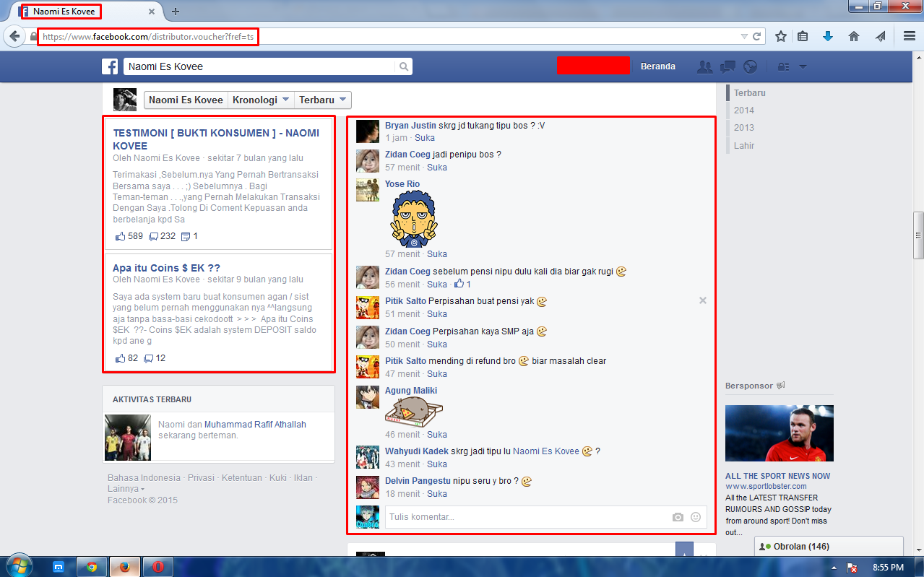Open the Firefox hamburger menu
The height and width of the screenshot is (577, 924).
pos(910,36)
